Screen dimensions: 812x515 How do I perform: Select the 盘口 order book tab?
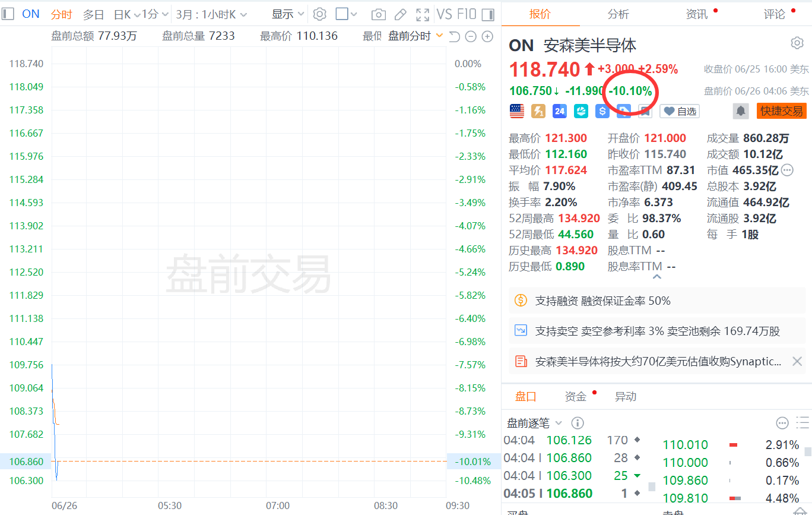click(x=526, y=396)
